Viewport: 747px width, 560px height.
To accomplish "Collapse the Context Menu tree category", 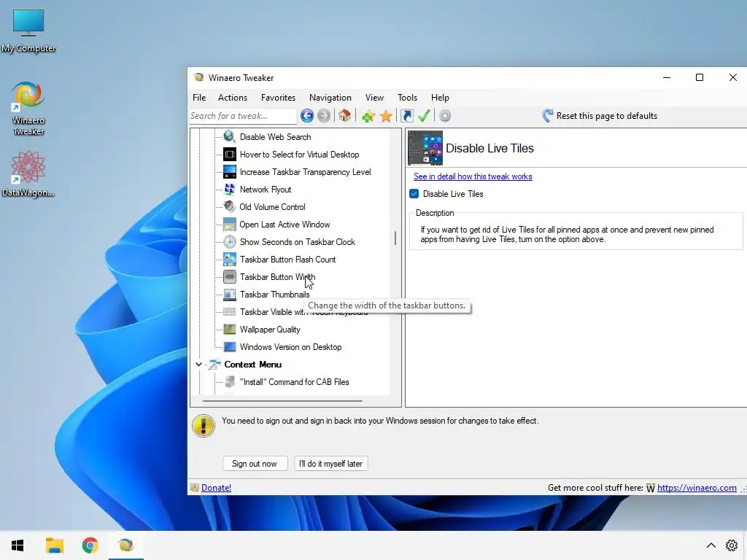I will pyautogui.click(x=198, y=365).
